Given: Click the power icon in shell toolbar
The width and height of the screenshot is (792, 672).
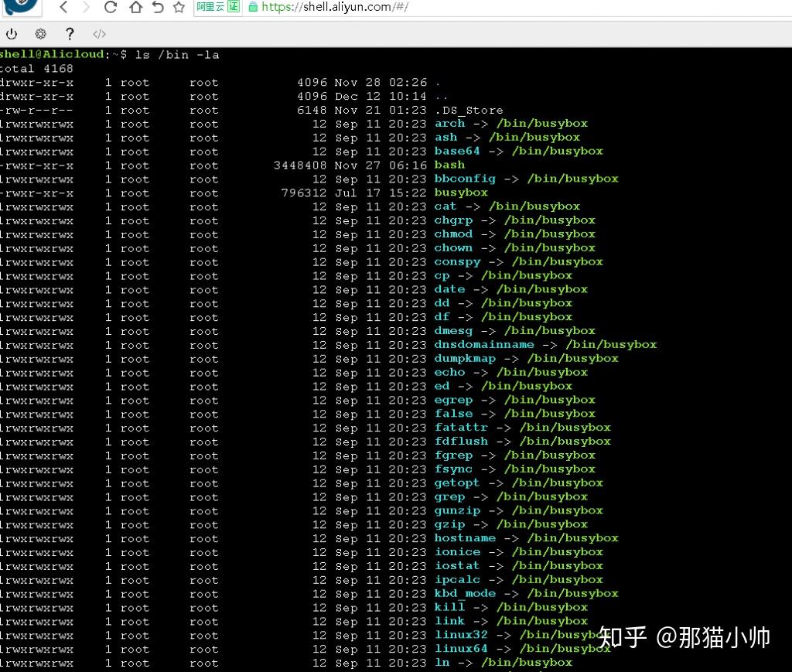Looking at the screenshot, I should [x=12, y=34].
